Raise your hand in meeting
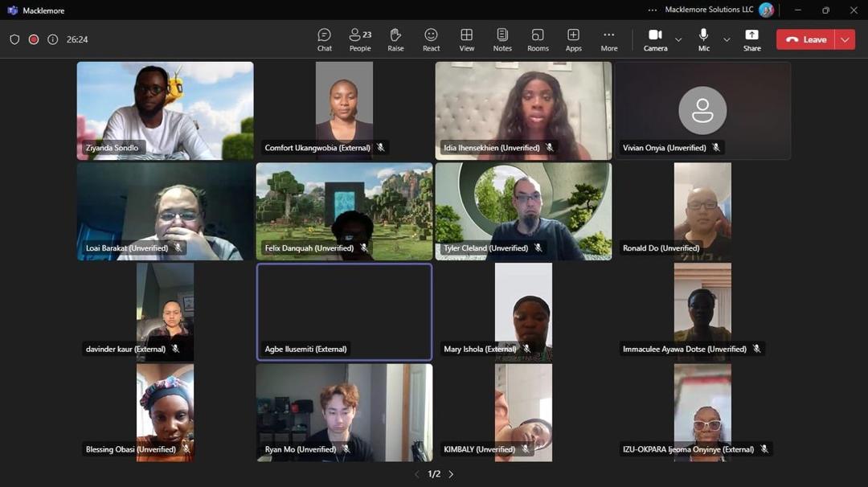 [395, 39]
